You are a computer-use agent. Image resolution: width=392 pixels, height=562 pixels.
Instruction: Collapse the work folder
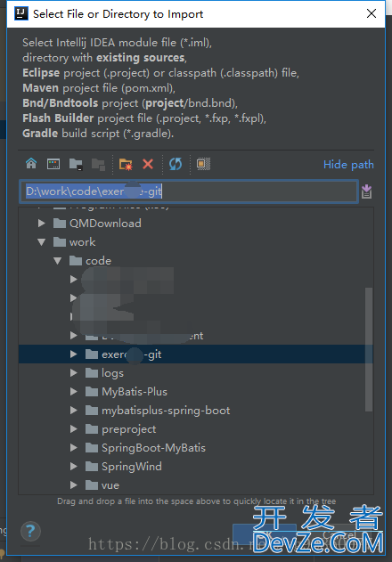click(42, 242)
